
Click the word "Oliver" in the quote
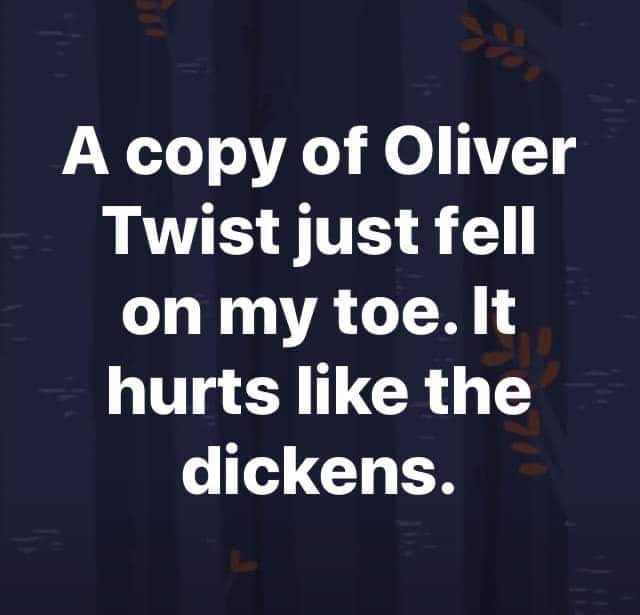tap(480, 151)
